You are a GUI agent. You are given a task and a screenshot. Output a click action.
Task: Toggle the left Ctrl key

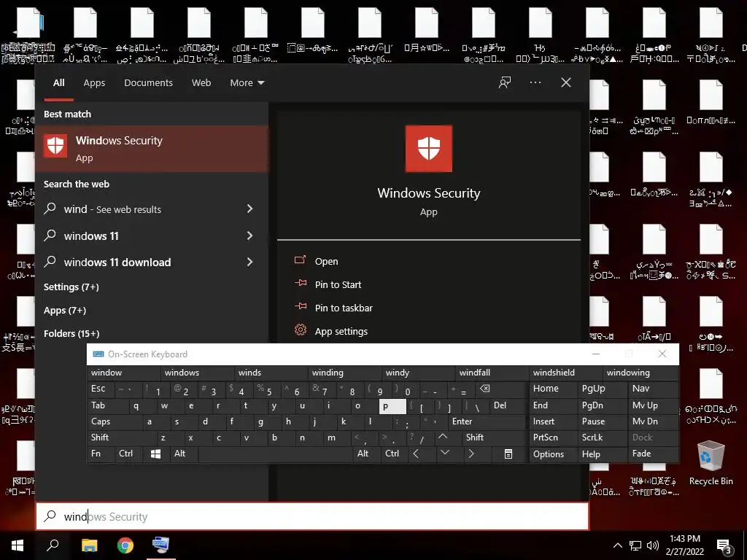pos(128,454)
